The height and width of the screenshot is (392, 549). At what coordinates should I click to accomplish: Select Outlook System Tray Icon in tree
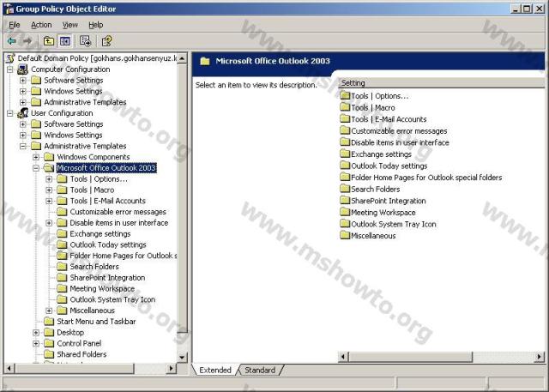point(112,299)
